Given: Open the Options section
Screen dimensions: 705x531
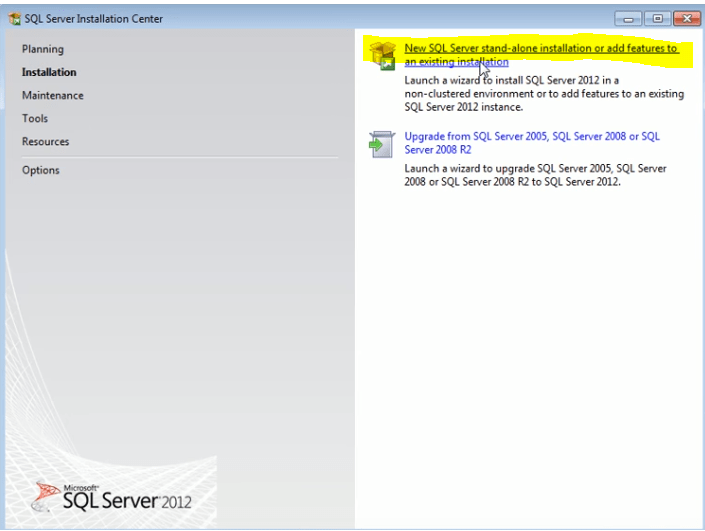Looking at the screenshot, I should pos(40,170).
